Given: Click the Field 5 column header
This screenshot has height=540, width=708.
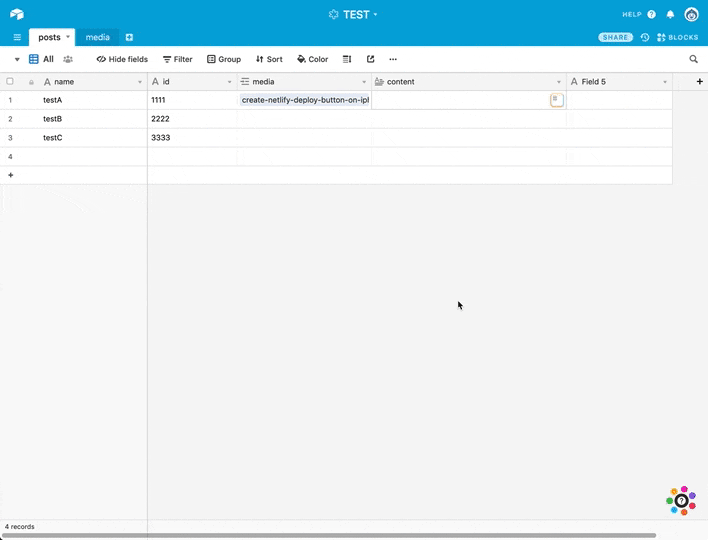Looking at the screenshot, I should [620, 82].
